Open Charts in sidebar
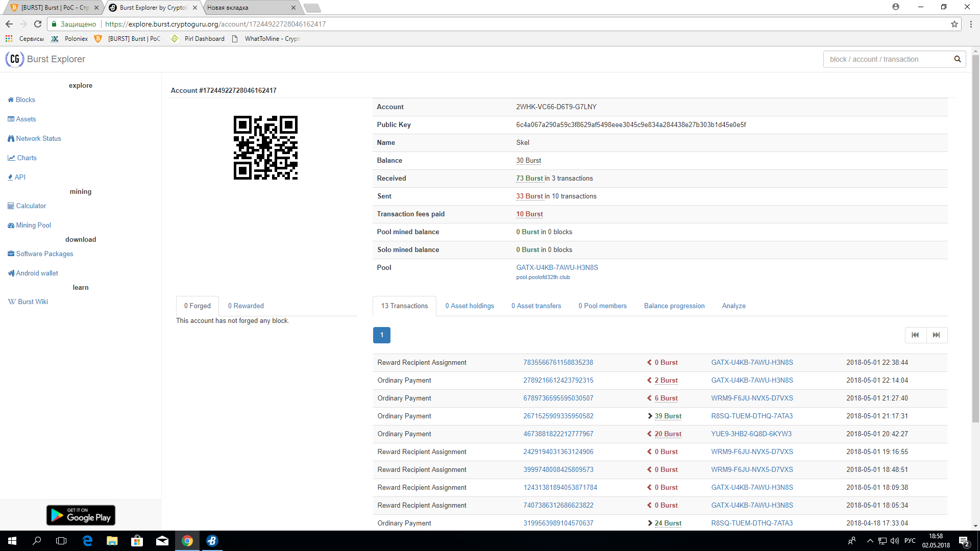 tap(22, 158)
